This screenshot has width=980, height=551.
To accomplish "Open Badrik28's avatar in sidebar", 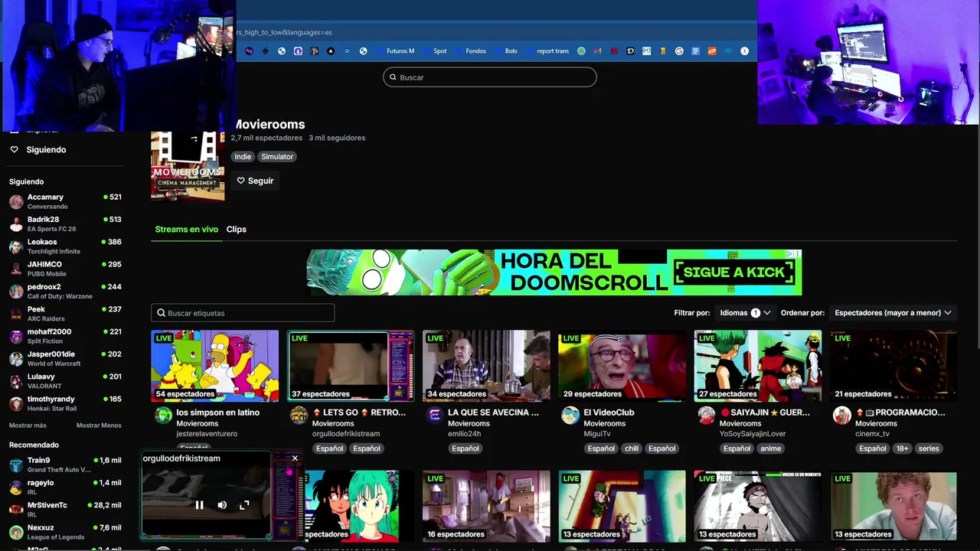I will tap(16, 224).
